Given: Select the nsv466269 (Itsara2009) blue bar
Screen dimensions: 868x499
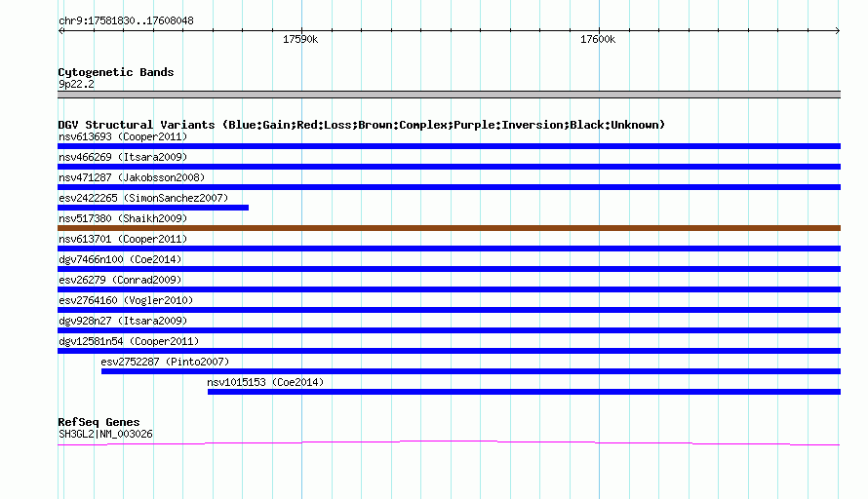Looking at the screenshot, I should (449, 167).
